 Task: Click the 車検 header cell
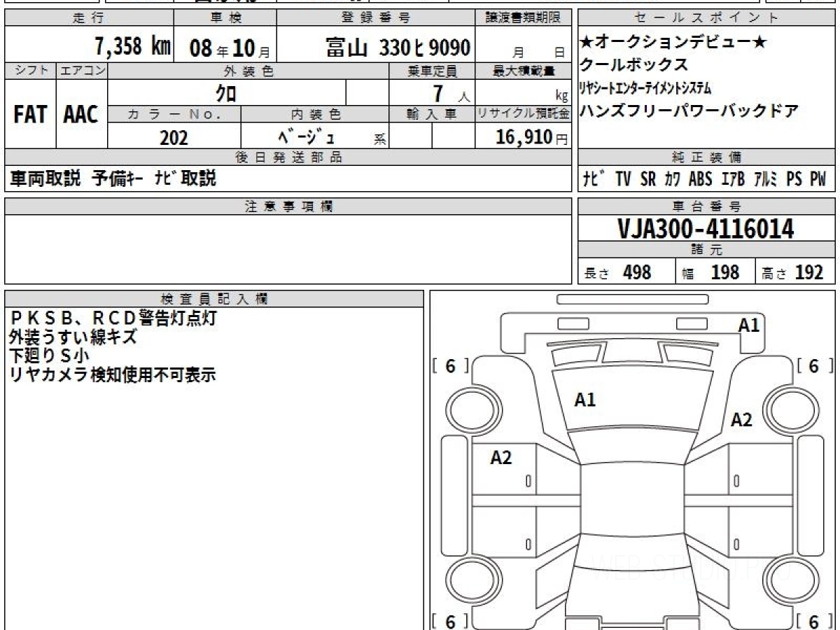225,18
